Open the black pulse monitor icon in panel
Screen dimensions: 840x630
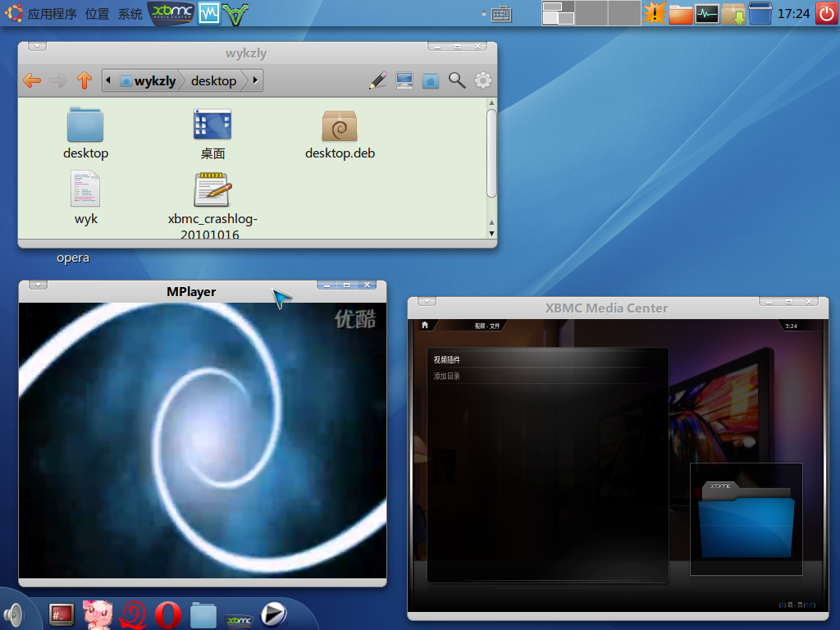706,14
